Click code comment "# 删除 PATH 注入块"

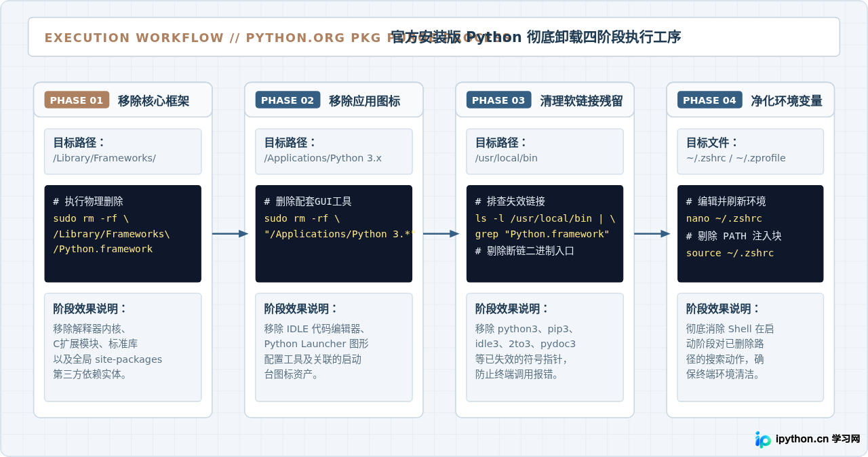(x=734, y=236)
